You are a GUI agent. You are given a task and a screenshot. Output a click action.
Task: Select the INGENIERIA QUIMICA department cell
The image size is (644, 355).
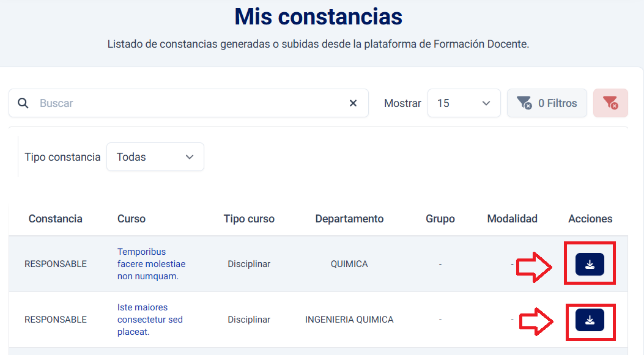pyautogui.click(x=349, y=320)
